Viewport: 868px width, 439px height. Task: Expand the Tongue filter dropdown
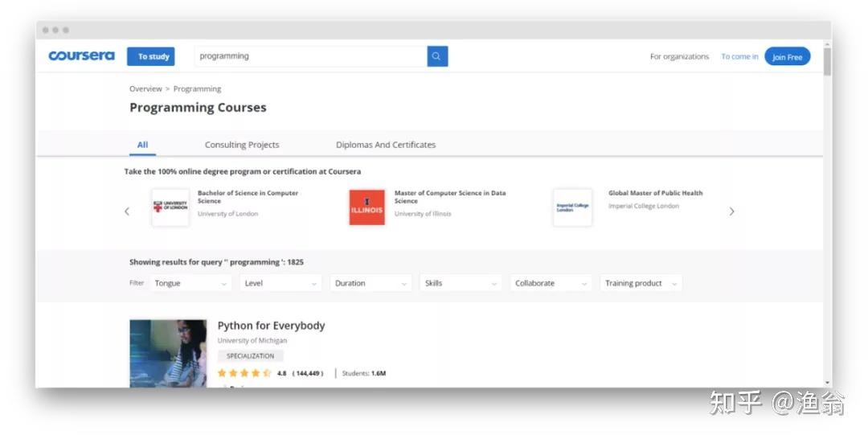190,283
